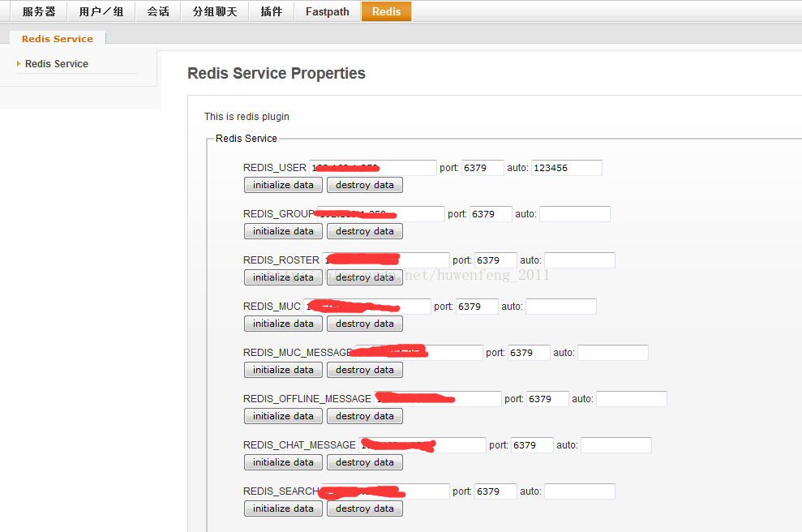Focus the REDIS_GROUP auto field
This screenshot has width=802, height=532.
(575, 214)
